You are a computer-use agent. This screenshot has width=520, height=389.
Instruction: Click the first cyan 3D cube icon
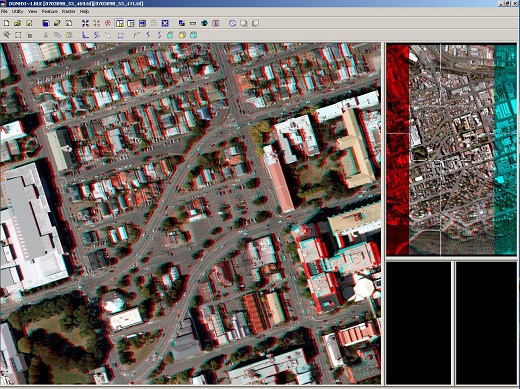coord(170,35)
